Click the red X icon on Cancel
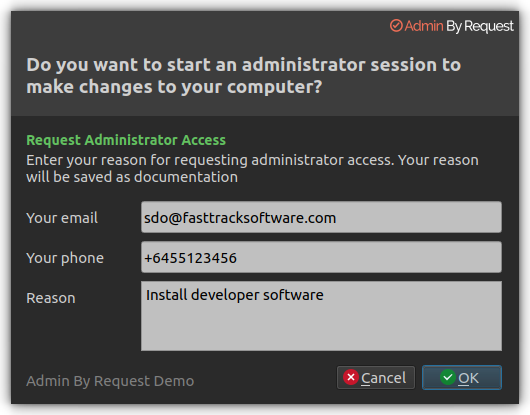The width and height of the screenshot is (530, 415). (x=351, y=377)
